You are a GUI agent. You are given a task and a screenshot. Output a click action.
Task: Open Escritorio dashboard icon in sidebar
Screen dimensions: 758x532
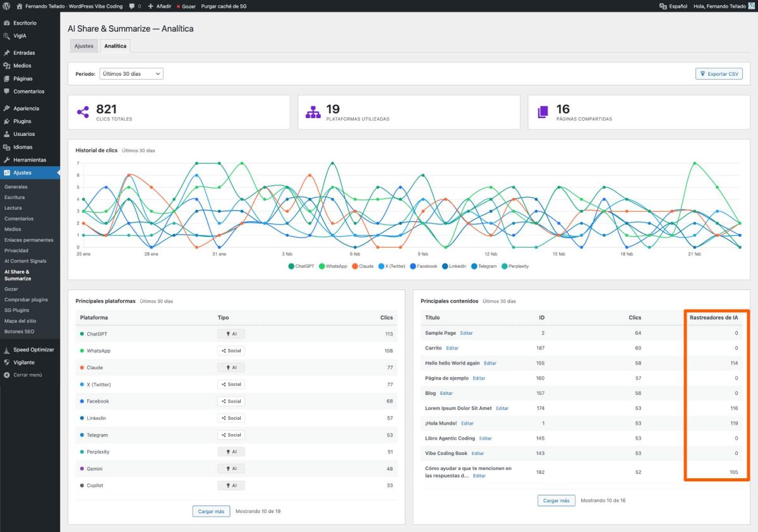[x=6, y=23]
